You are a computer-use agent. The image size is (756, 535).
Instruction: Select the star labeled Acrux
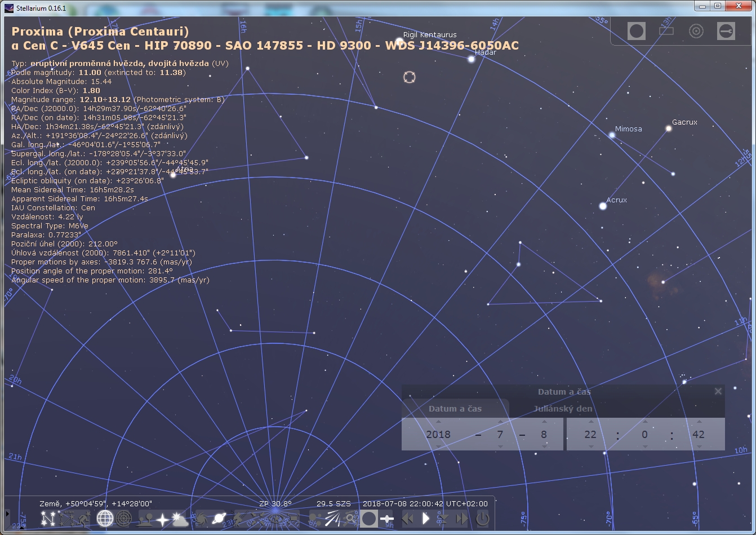[x=603, y=206]
